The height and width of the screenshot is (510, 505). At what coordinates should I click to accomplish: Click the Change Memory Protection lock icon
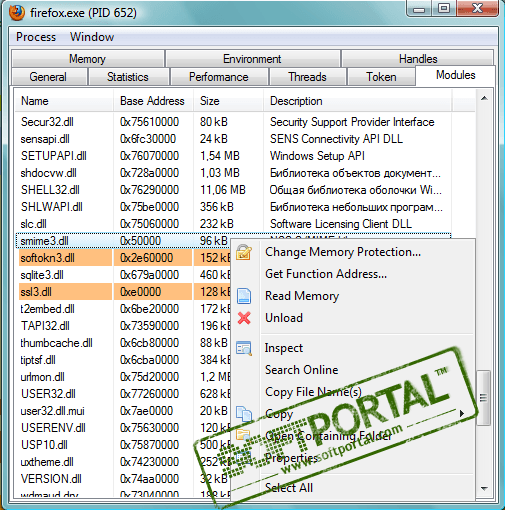pos(244,252)
